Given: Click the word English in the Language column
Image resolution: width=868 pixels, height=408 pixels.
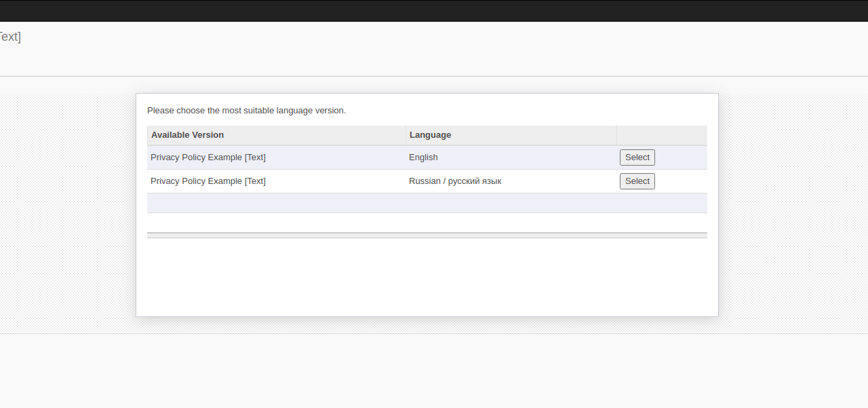Looking at the screenshot, I should [422, 157].
